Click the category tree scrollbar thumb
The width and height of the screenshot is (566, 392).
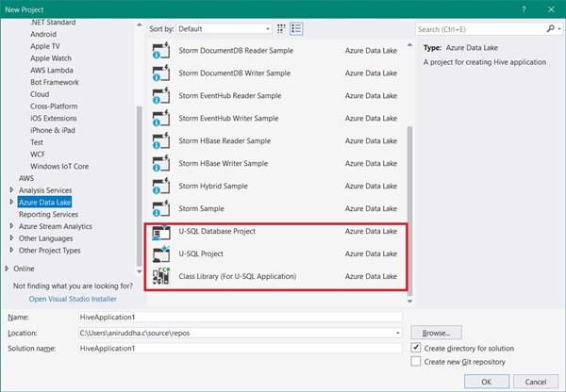click(140, 187)
